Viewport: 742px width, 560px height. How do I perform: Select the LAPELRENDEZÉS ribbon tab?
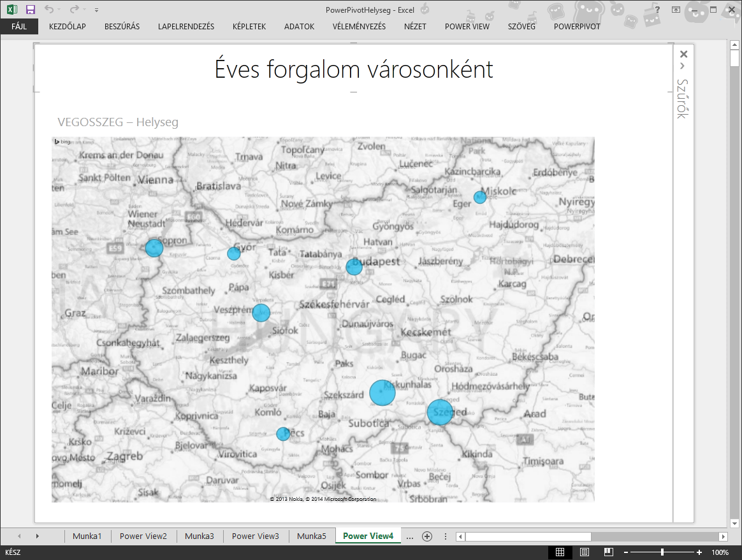[x=186, y=27]
